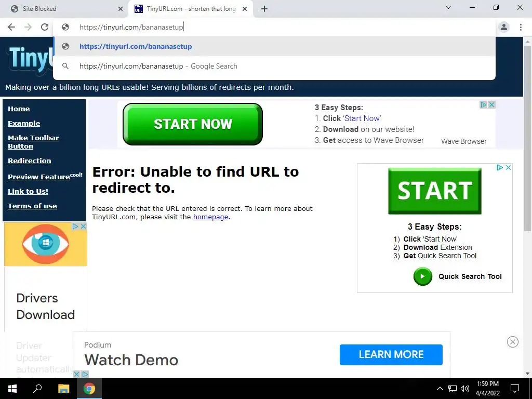Screen dimensions: 532x399
Task: Click AdChoices icon on Quick Search ad
Action: (x=500, y=167)
